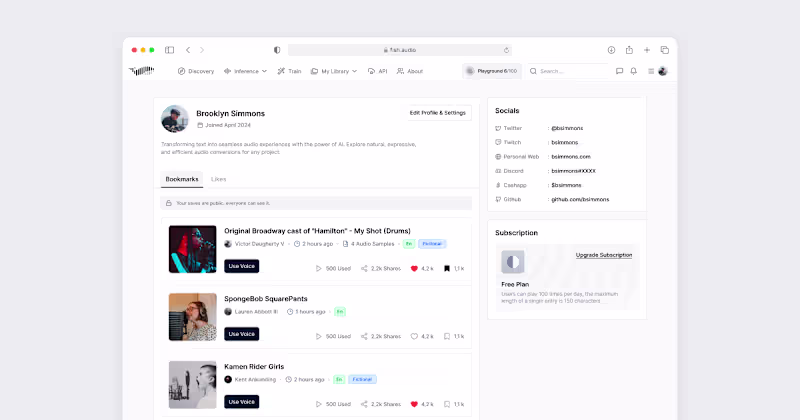Viewport: 800px width, 420px height.
Task: Click share icon on Kamen Rider Girls row
Action: (x=364, y=404)
